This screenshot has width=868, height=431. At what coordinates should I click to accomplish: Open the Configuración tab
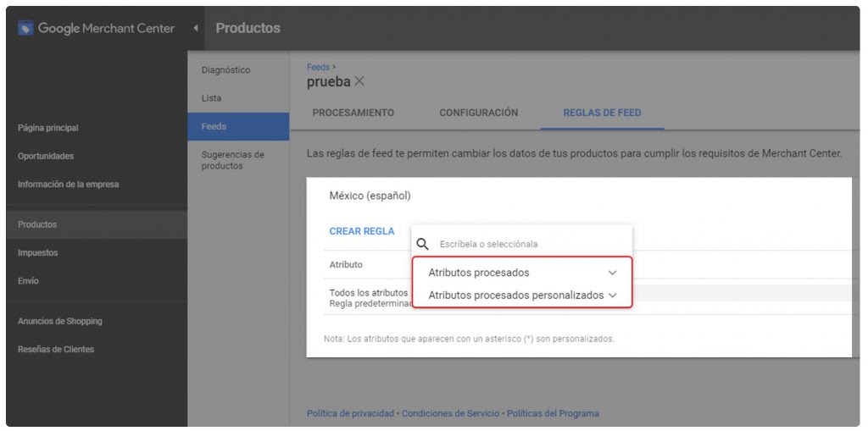coord(478,113)
